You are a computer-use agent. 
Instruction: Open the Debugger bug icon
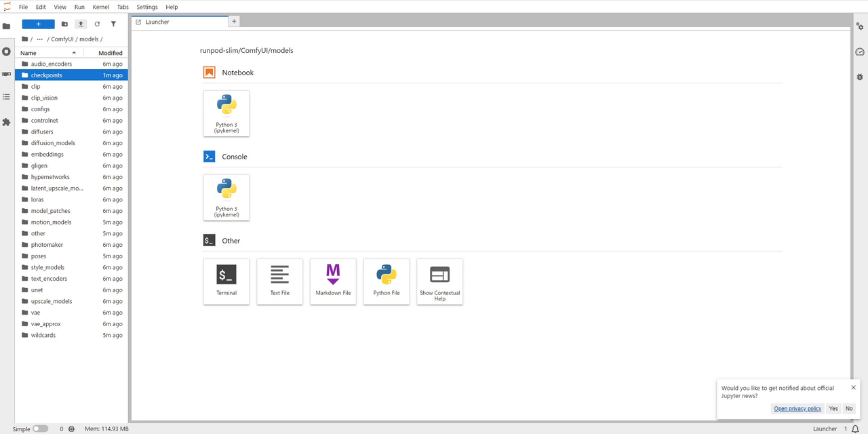point(860,77)
